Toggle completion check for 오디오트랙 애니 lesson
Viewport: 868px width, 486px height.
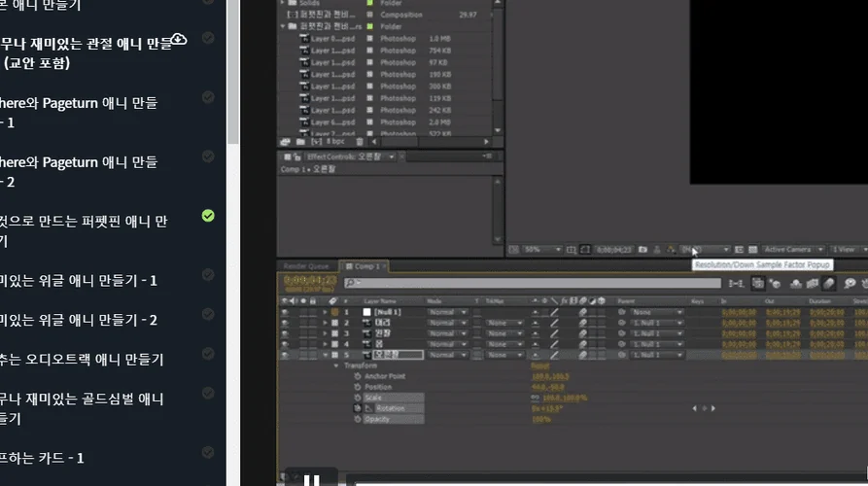click(208, 358)
